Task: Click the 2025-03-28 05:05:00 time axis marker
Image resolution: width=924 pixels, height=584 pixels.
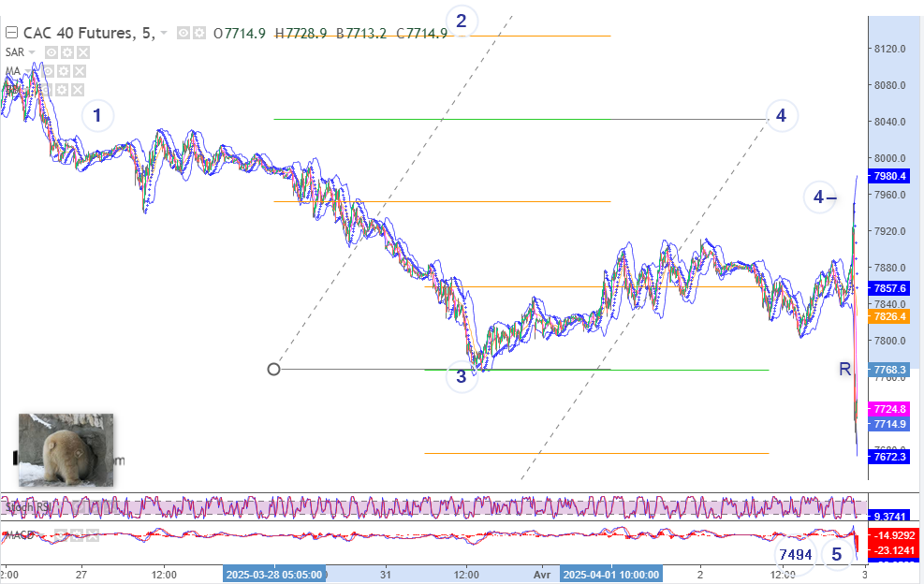Action: point(274,575)
